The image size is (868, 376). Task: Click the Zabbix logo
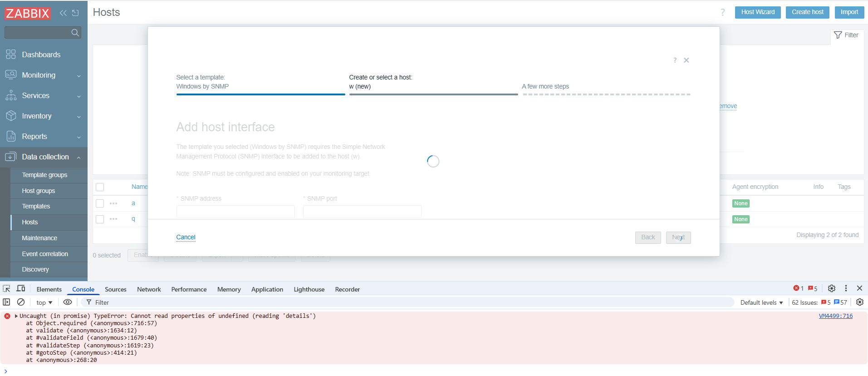click(27, 13)
